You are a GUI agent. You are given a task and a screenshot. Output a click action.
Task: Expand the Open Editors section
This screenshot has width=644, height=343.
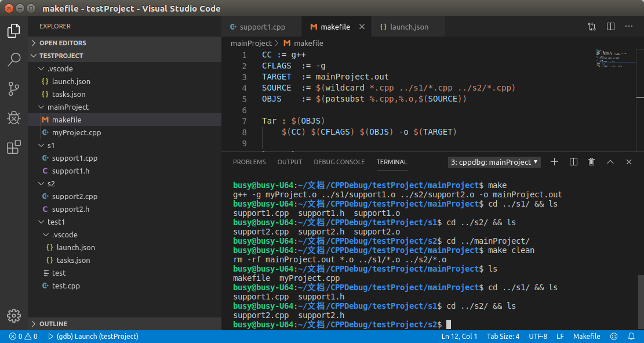(125, 43)
